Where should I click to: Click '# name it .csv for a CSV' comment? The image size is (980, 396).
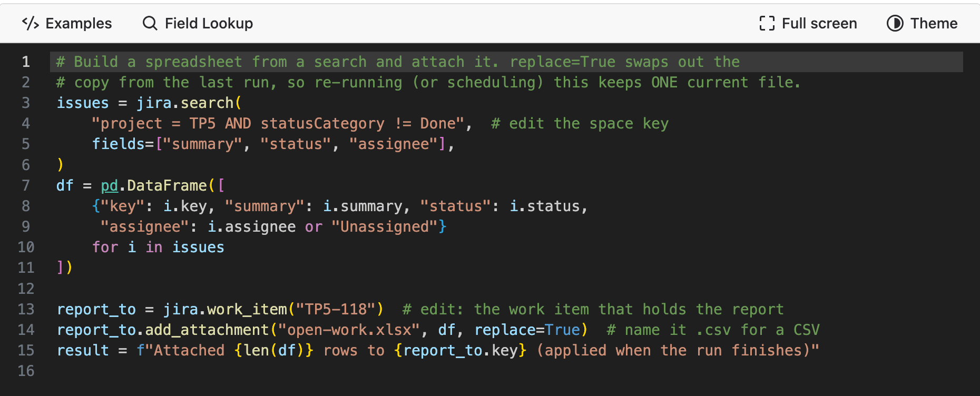[713, 330]
